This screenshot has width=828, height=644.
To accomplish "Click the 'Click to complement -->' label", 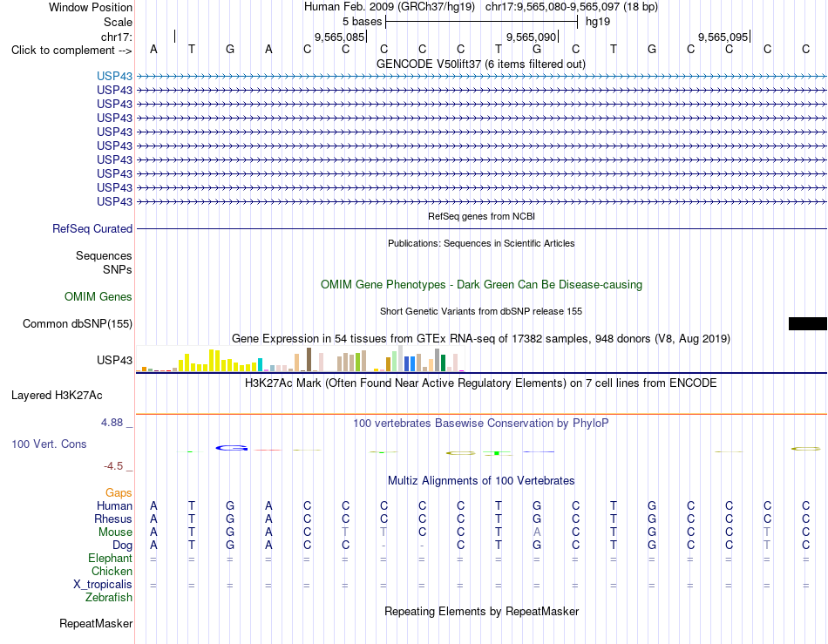I will [x=71, y=51].
